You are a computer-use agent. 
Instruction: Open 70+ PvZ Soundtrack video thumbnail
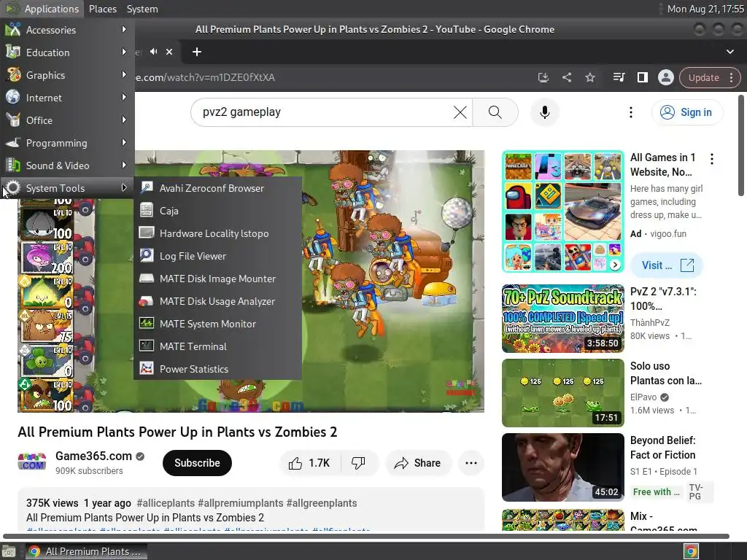[562, 319]
